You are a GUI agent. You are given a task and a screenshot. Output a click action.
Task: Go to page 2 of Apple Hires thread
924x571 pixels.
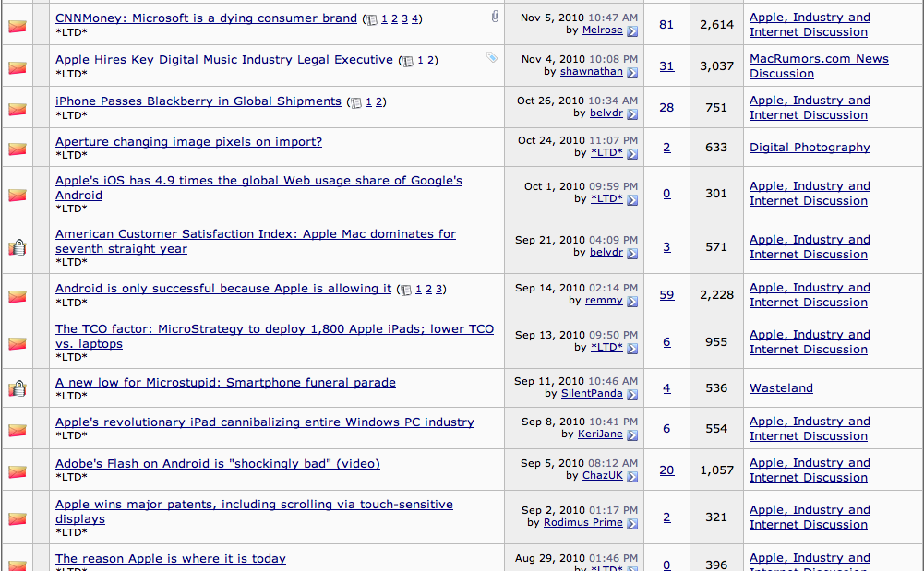431,61
